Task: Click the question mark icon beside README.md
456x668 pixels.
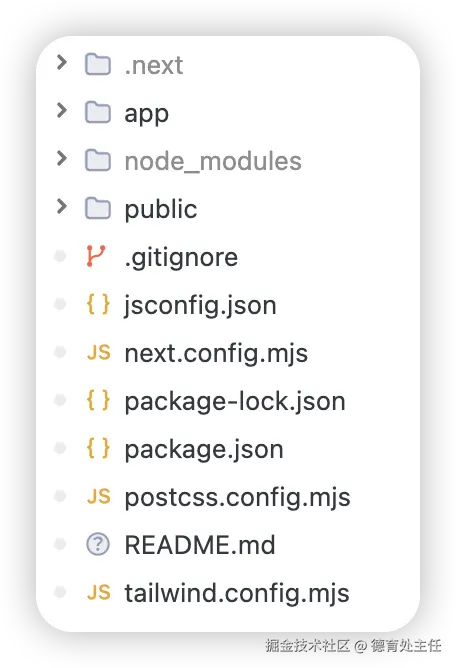Action: point(98,544)
